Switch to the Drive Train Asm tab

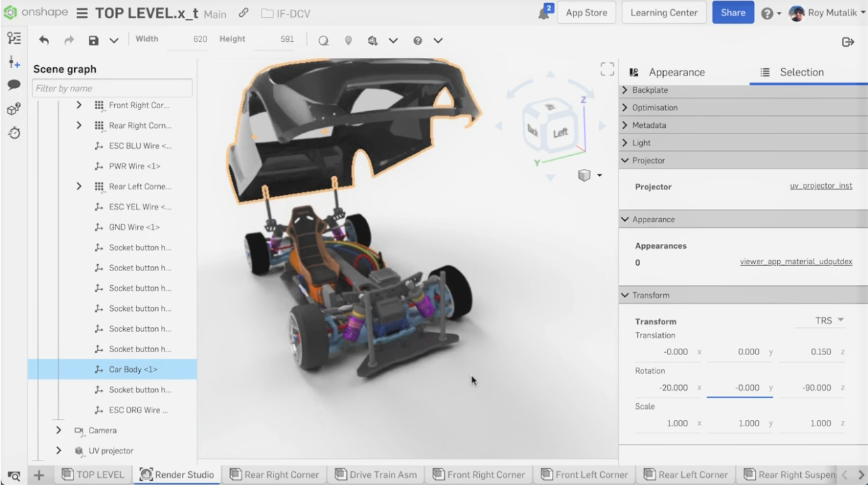376,475
